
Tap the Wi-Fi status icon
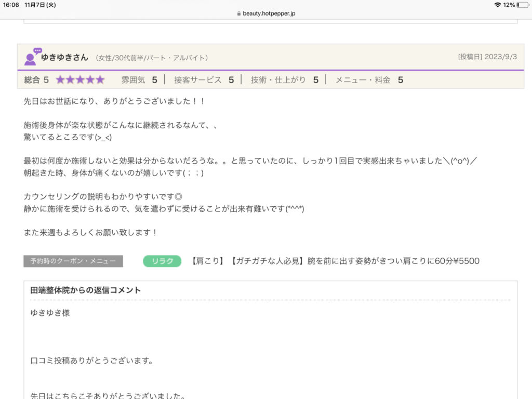[x=497, y=5]
